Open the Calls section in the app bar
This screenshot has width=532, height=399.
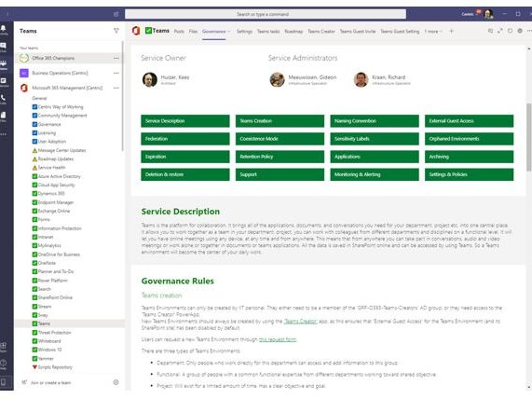4,100
